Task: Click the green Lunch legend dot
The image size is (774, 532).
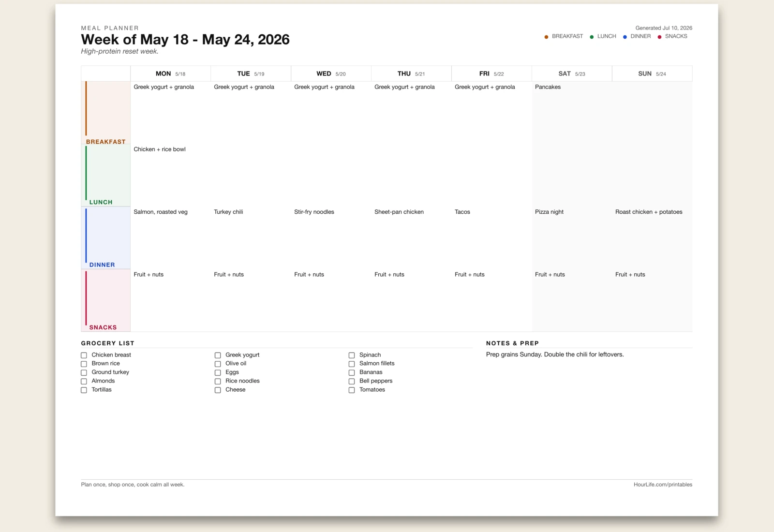Action: pyautogui.click(x=592, y=37)
